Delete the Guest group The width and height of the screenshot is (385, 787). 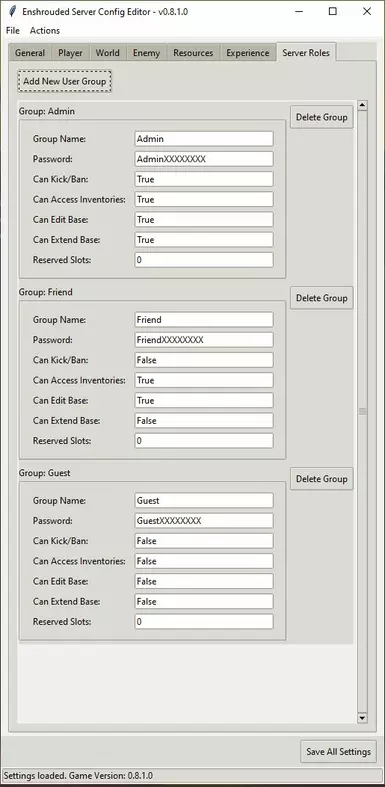(x=321, y=479)
